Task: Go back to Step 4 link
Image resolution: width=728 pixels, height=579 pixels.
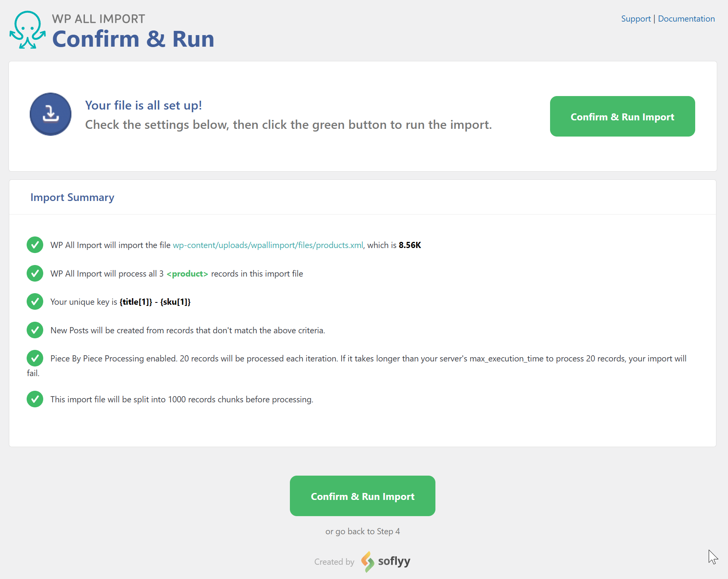Action: click(362, 531)
